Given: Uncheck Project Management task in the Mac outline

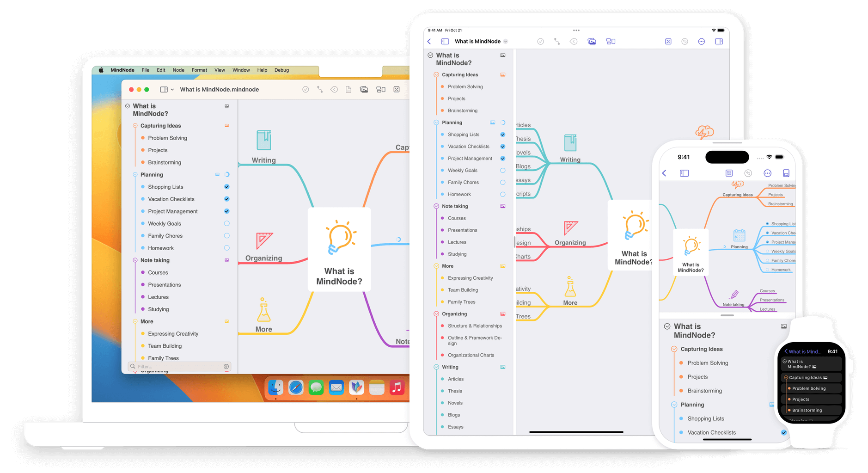Looking at the screenshot, I should 226,211.
